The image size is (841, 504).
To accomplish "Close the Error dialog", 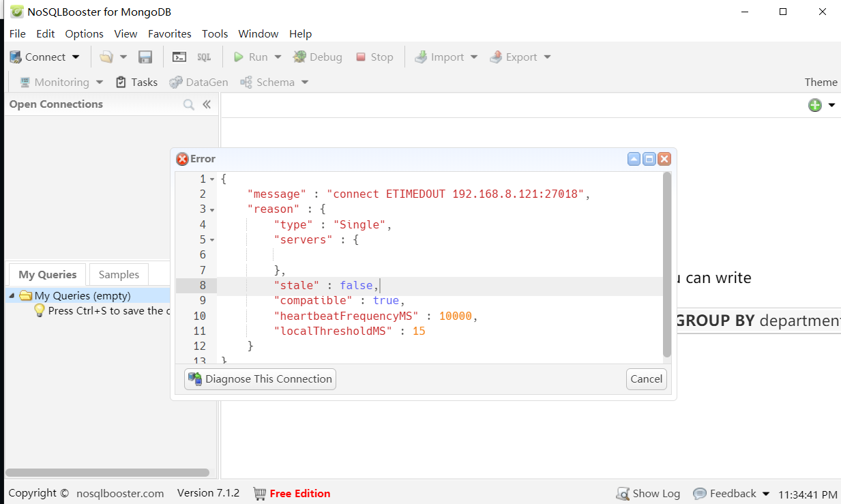I will pyautogui.click(x=664, y=159).
